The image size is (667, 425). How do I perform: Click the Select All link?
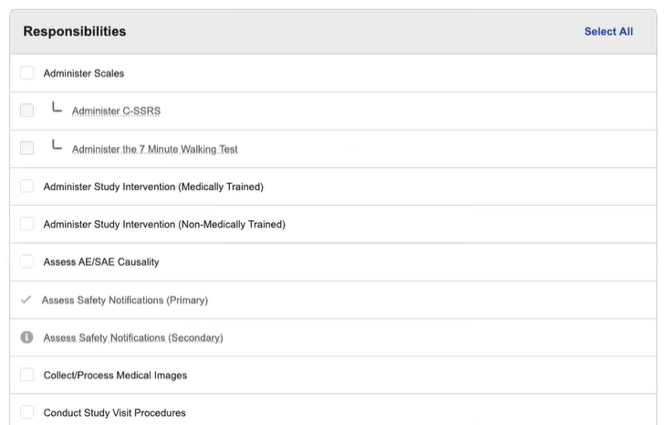tap(608, 31)
